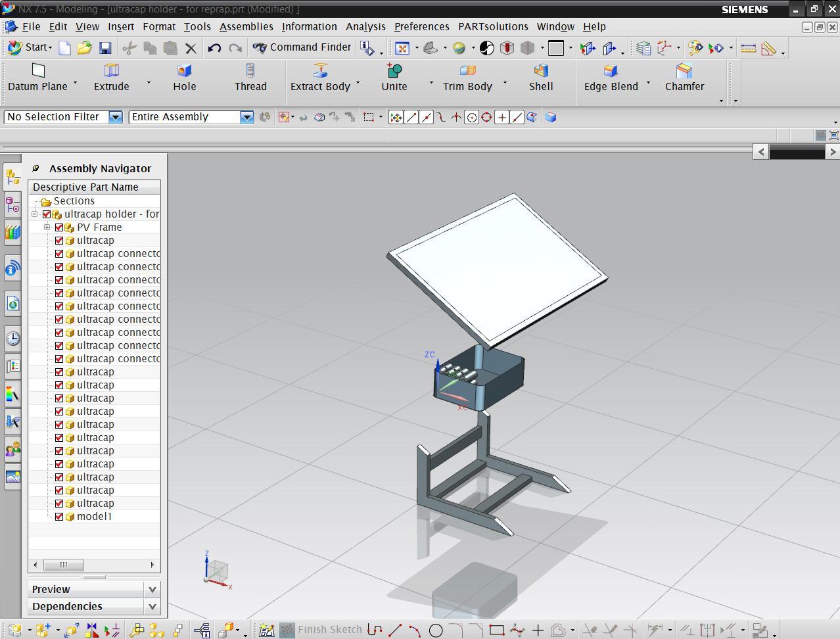Click the Command Finder button
The height and width of the screenshot is (639, 840).
pos(302,47)
